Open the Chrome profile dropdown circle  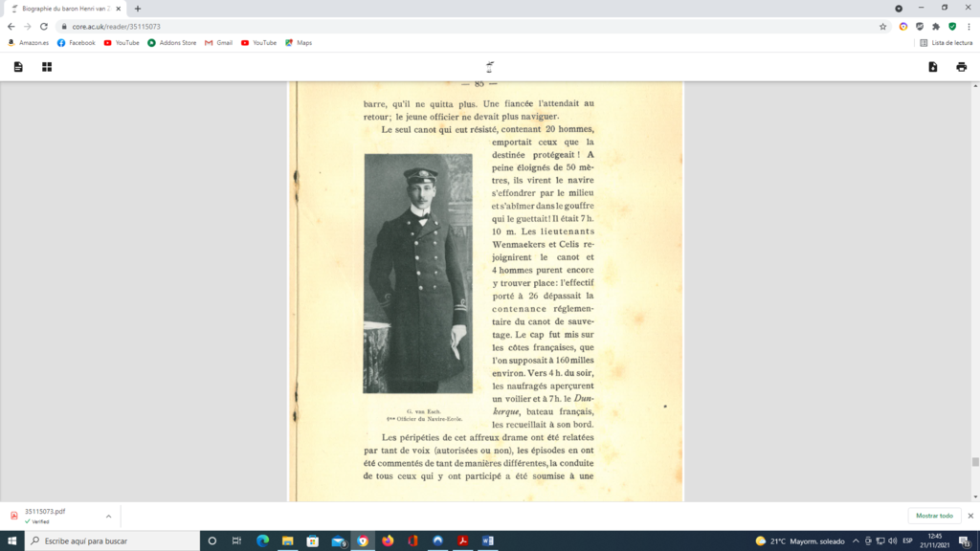click(898, 8)
